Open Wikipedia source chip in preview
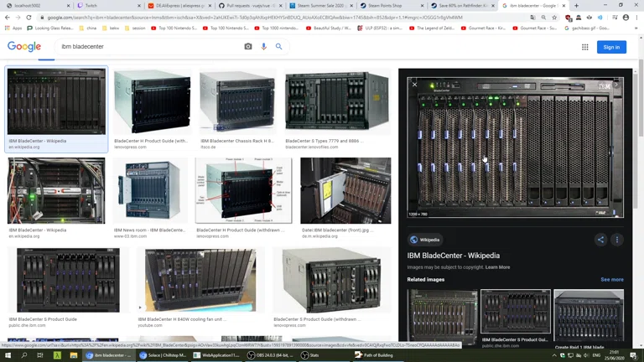Screen dimensions: 644x362 pos(425,240)
